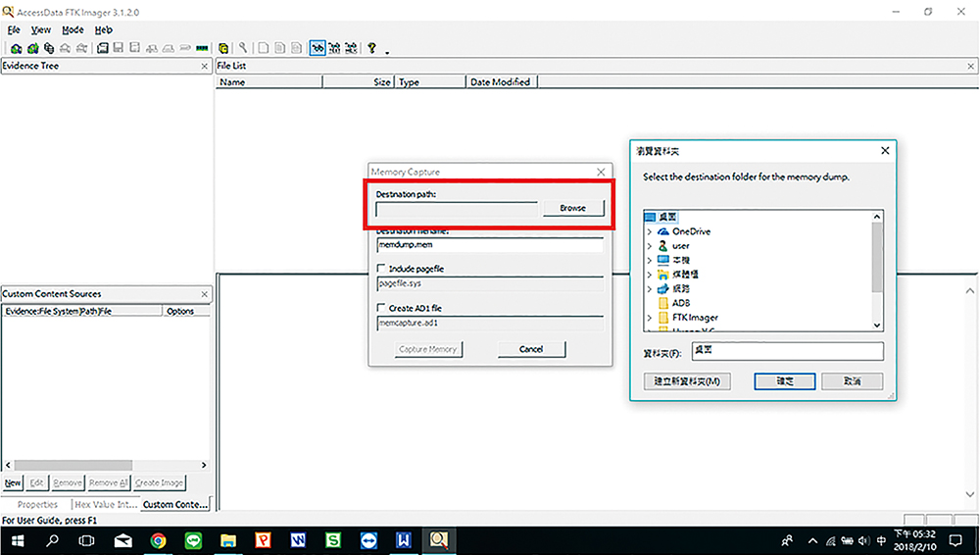Select the 桌面 (Desktop) root item
980x555 pixels.
[x=667, y=217]
